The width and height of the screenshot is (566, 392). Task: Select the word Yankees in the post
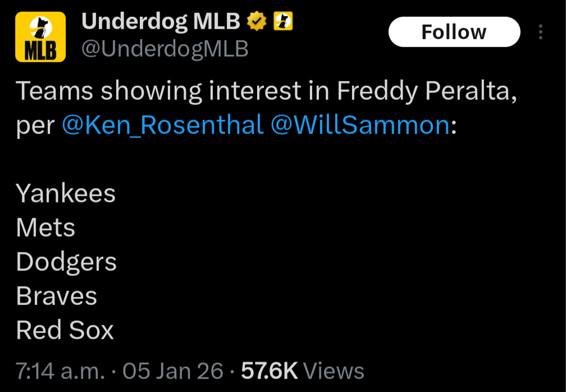coord(65,193)
